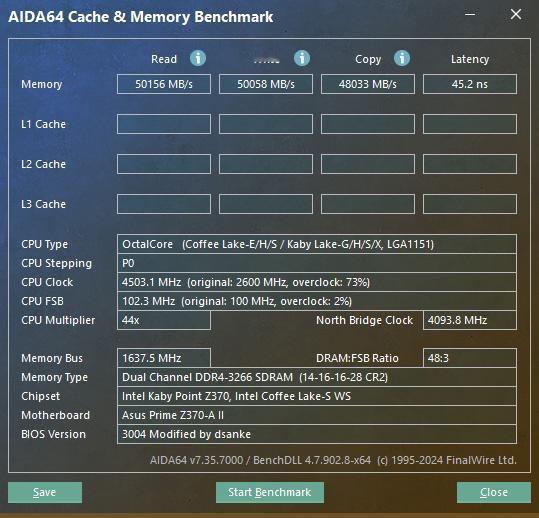Click the Chipset field Intel Kaby Point Z370
Viewport: 539px width, 518px height.
[317, 396]
